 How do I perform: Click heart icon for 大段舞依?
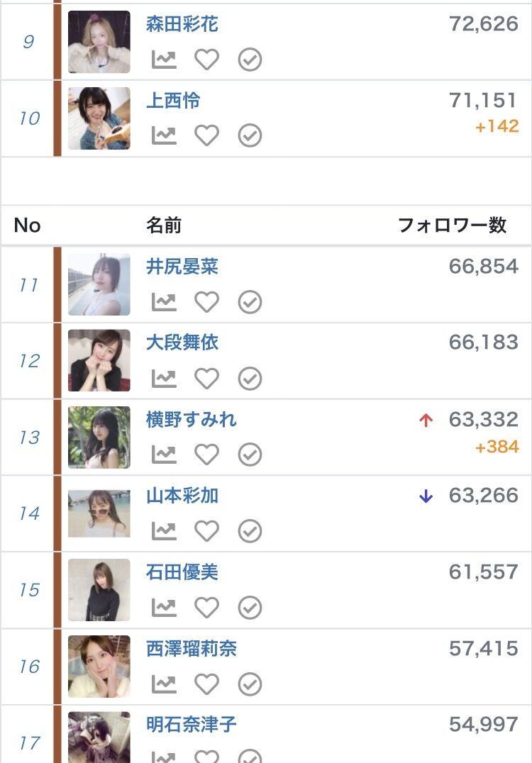(x=207, y=379)
